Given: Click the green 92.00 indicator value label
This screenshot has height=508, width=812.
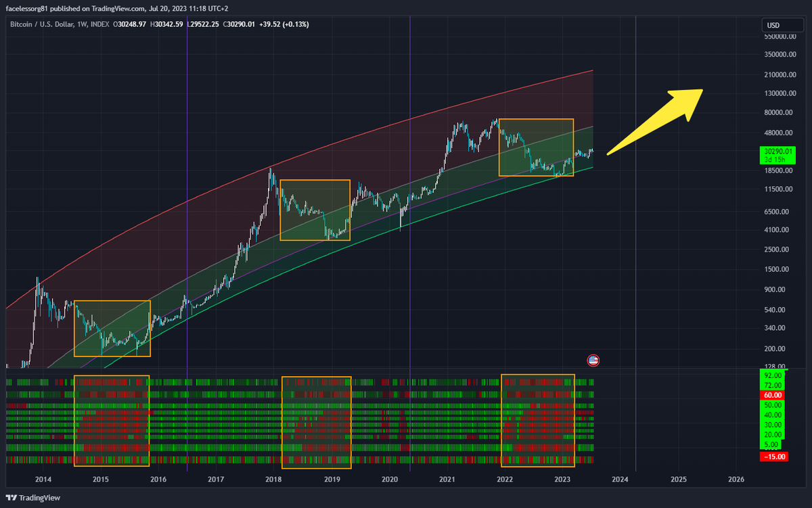Looking at the screenshot, I should (773, 375).
